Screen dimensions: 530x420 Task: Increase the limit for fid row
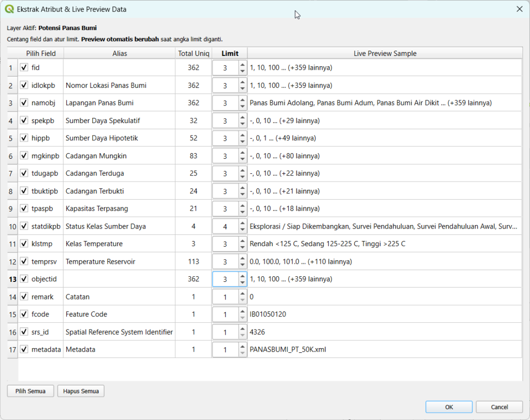click(242, 65)
